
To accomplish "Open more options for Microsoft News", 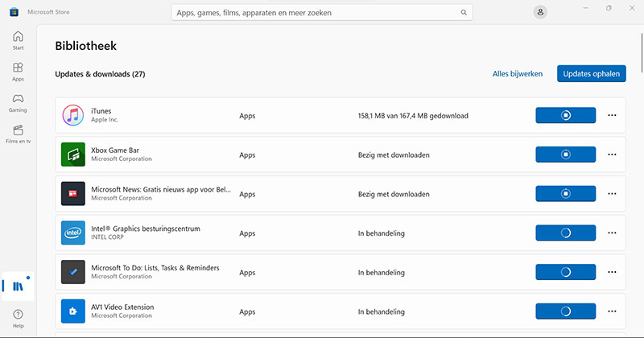I will click(x=612, y=193).
